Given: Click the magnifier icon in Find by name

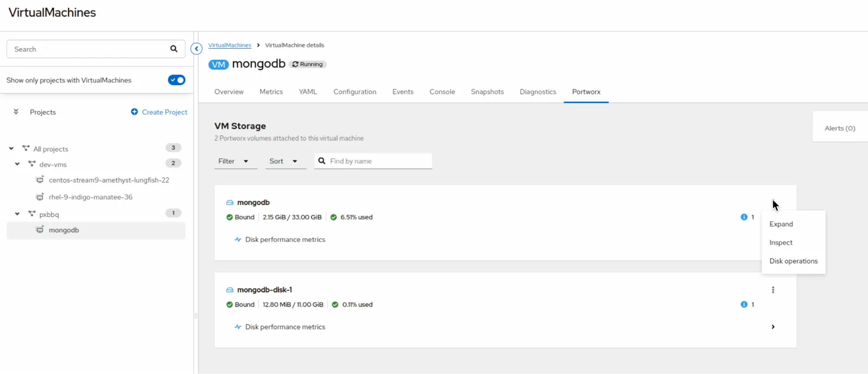Looking at the screenshot, I should pyautogui.click(x=322, y=161).
